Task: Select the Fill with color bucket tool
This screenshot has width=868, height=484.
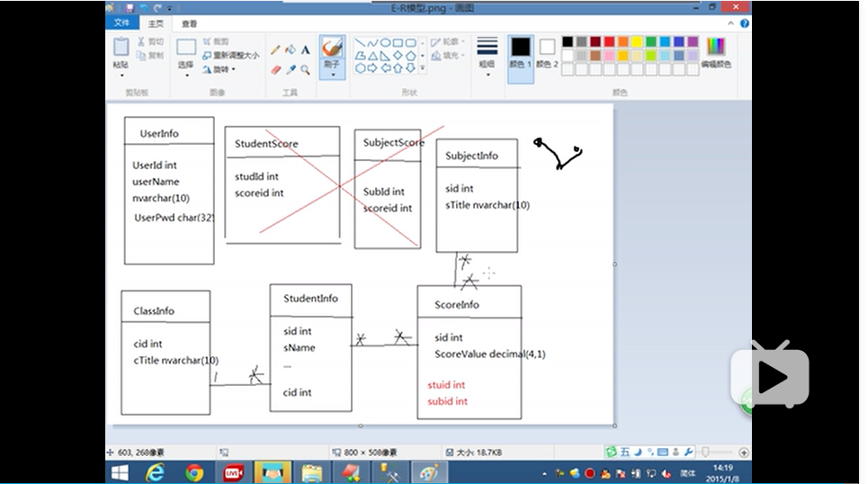Action: [x=290, y=49]
